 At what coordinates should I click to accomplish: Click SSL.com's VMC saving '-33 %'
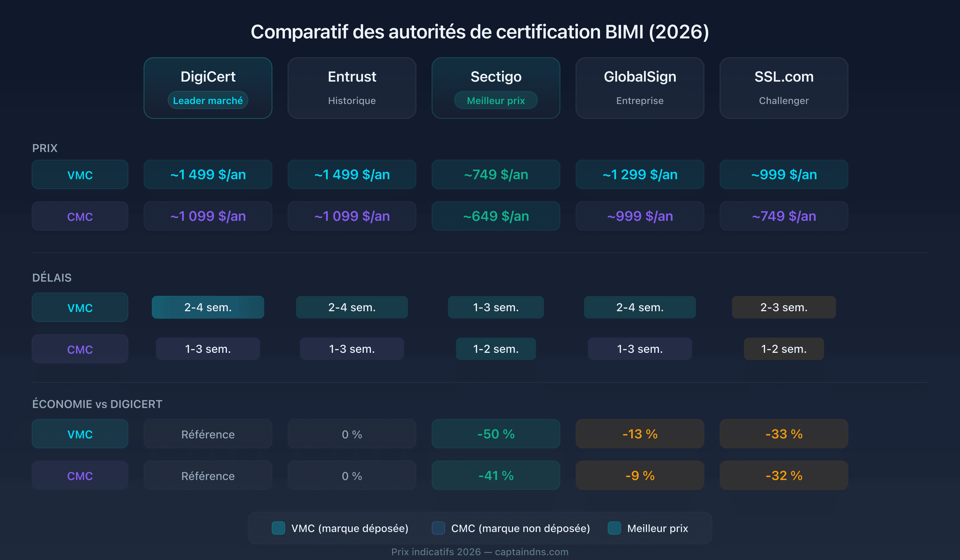(784, 434)
